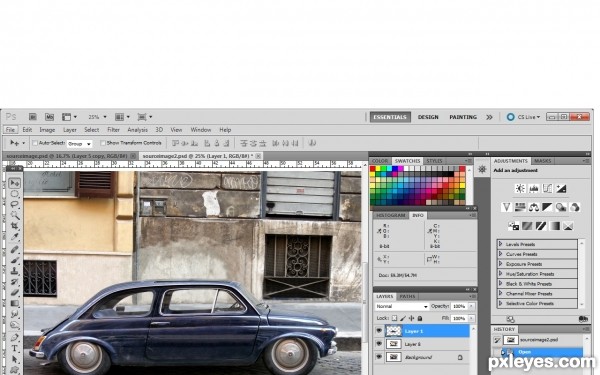Select the Gradient tool
Image resolution: width=600 pixels, height=375 pixels.
(x=15, y=303)
